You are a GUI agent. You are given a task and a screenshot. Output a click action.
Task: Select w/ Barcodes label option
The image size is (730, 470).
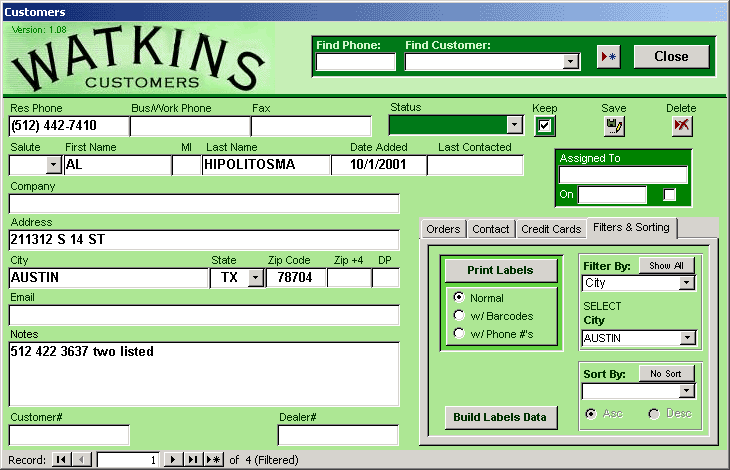[x=459, y=316]
